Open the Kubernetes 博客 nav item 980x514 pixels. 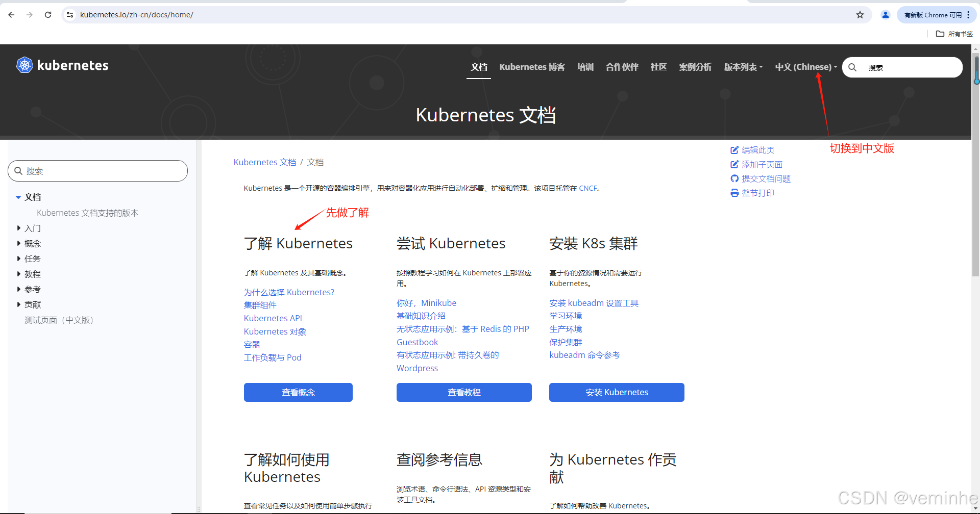(532, 67)
